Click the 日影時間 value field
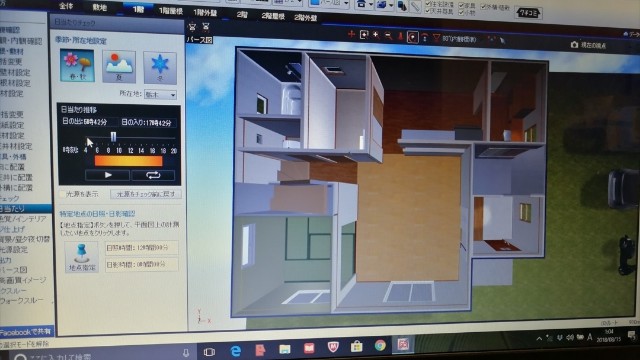The image size is (640, 360). point(142,264)
